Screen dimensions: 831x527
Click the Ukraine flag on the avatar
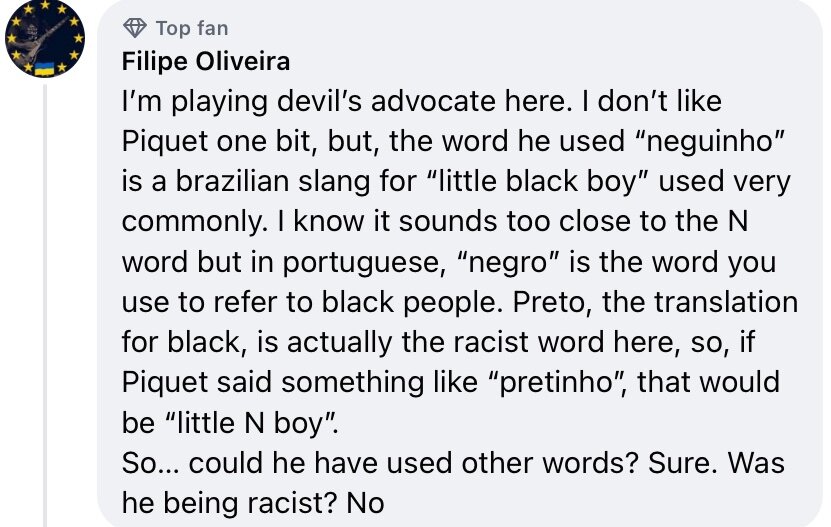[43, 68]
